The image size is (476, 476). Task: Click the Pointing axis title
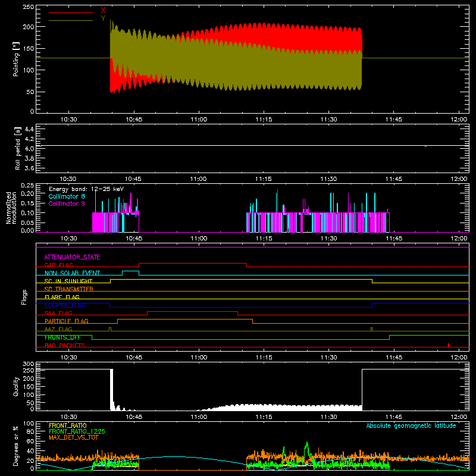[x=16, y=59]
